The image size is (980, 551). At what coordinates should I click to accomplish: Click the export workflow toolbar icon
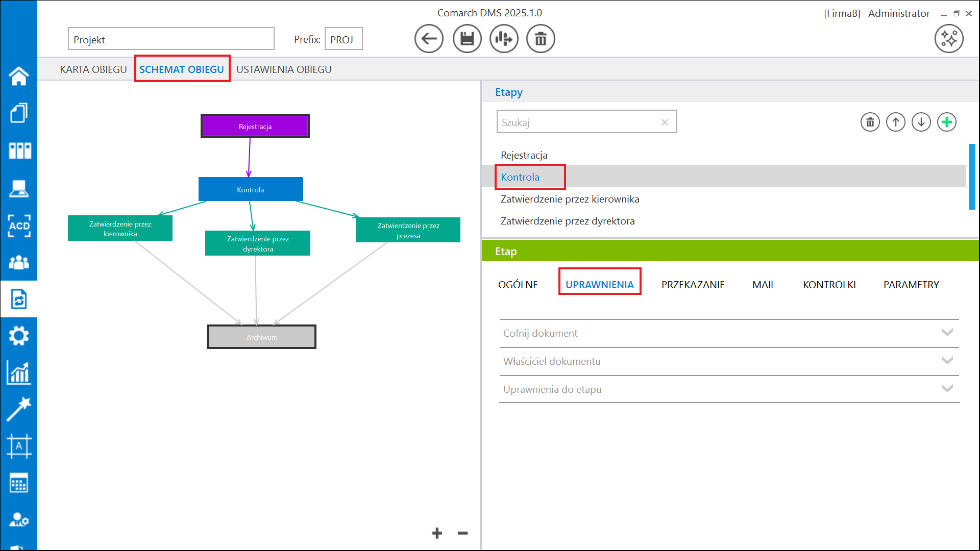(x=504, y=39)
